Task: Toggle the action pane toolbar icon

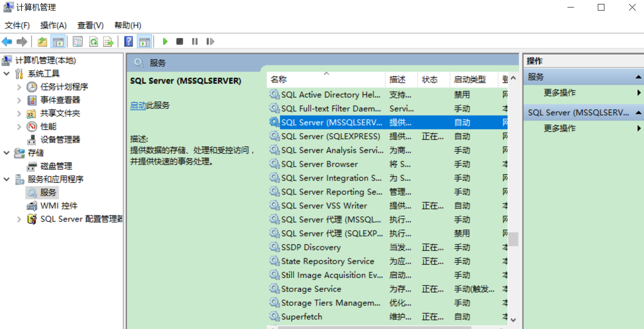Action: coord(144,41)
